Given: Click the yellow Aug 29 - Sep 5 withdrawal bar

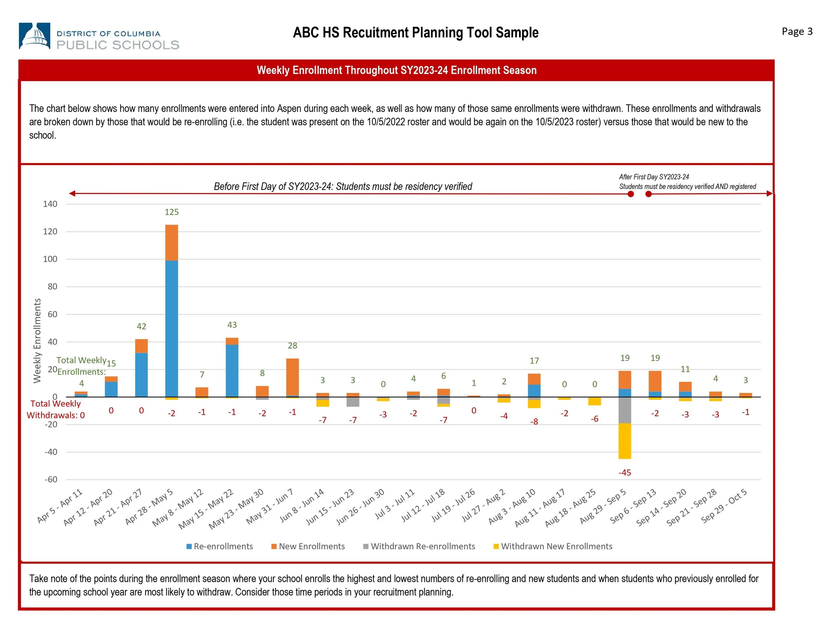Looking at the screenshot, I should pyautogui.click(x=624, y=441).
